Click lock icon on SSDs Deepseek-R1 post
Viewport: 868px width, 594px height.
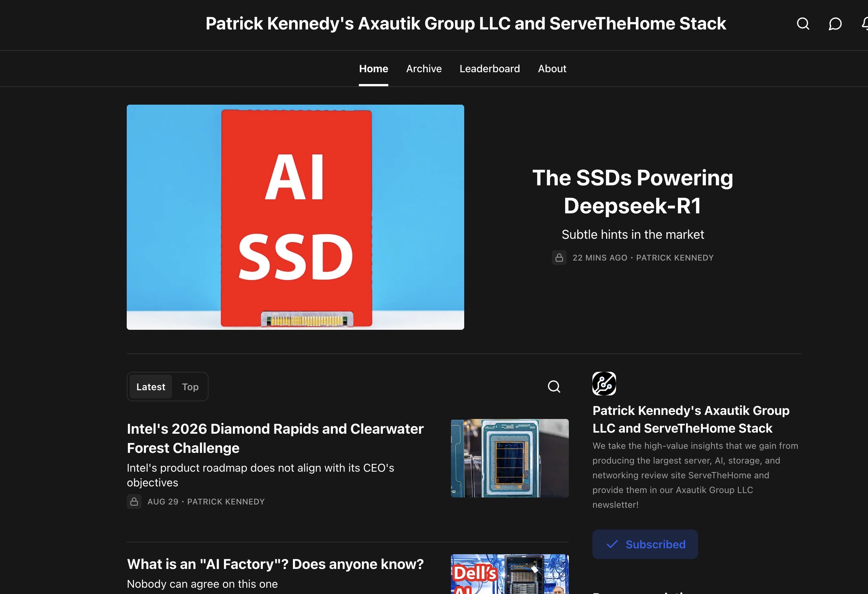tap(559, 258)
